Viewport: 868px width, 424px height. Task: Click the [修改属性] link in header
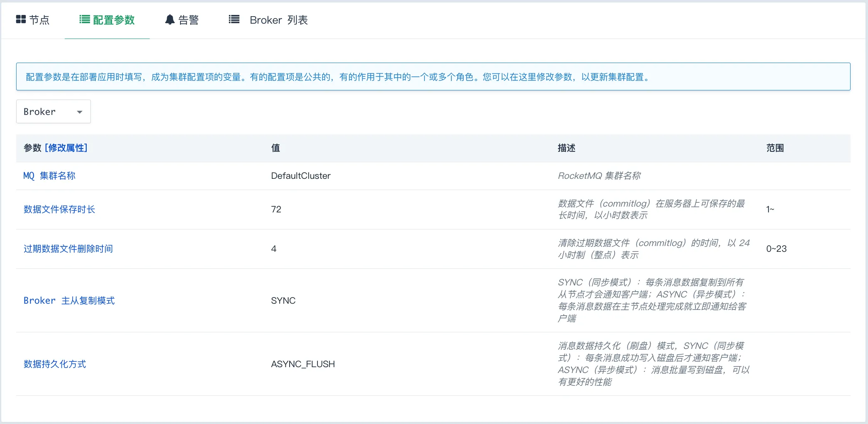(66, 148)
